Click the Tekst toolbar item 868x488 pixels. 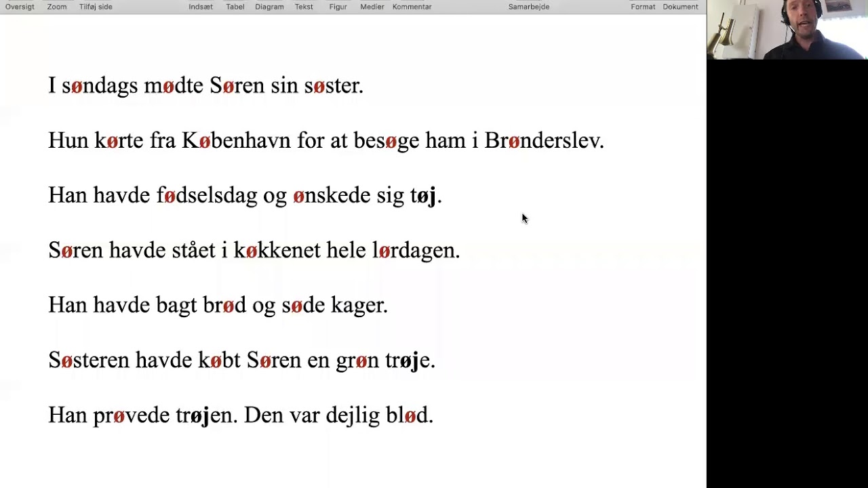coord(304,7)
